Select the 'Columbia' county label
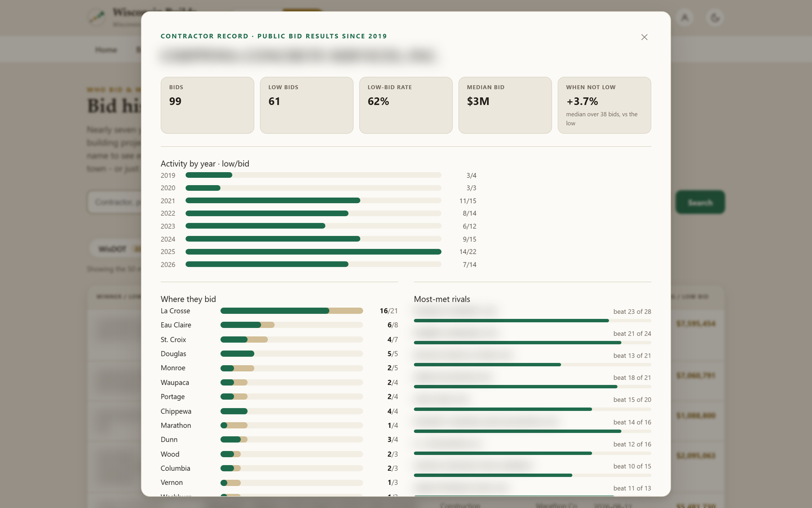The width and height of the screenshot is (812, 508). point(175,468)
